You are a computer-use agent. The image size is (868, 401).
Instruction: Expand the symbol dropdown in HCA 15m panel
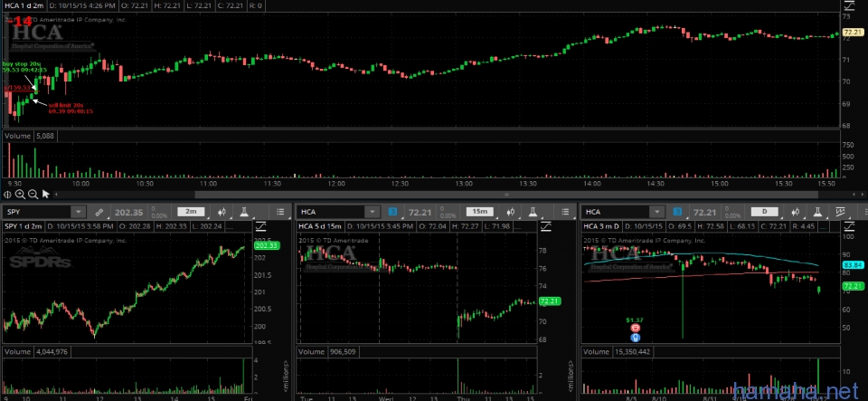[372, 212]
